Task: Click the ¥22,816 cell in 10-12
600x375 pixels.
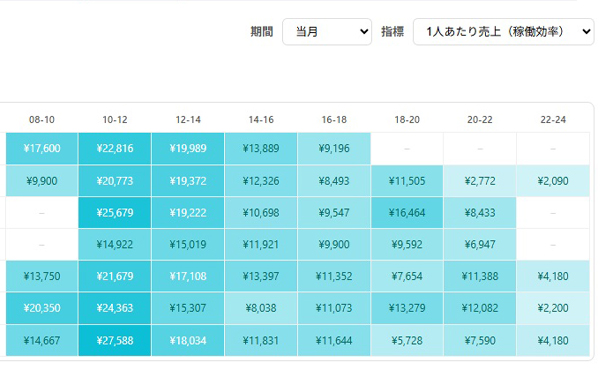Action: tap(115, 148)
